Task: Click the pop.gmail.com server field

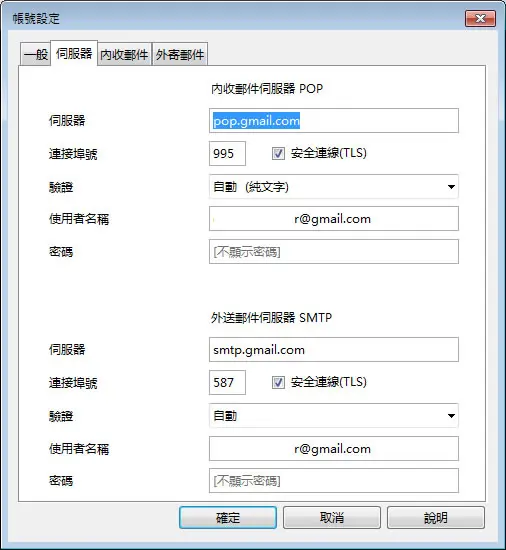Action: (x=334, y=121)
